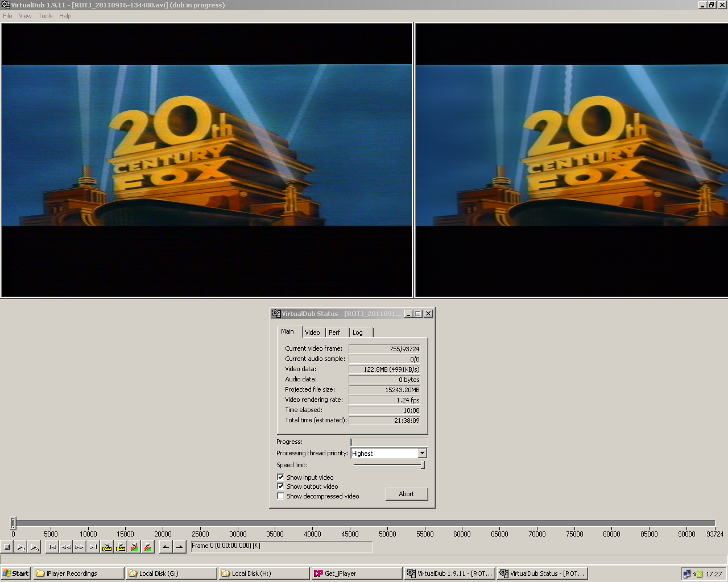Switch to the Video tab in Status dialog
The image size is (728, 582).
313,332
